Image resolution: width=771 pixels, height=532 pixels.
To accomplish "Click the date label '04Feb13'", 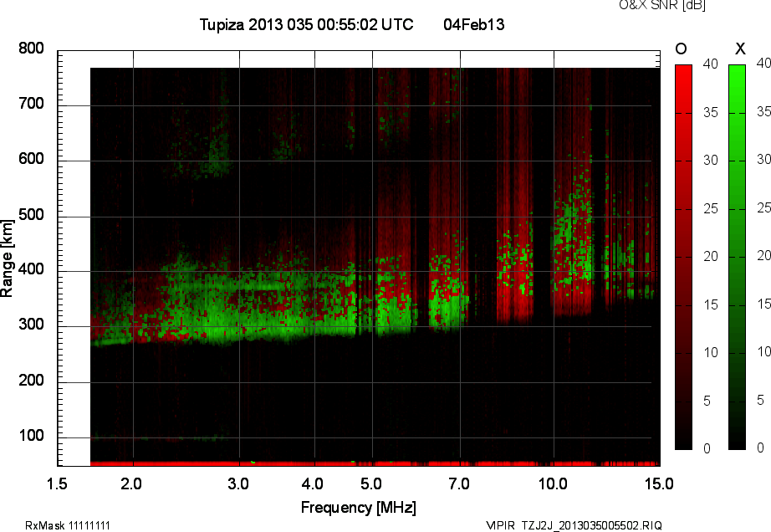I will pyautogui.click(x=474, y=25).
